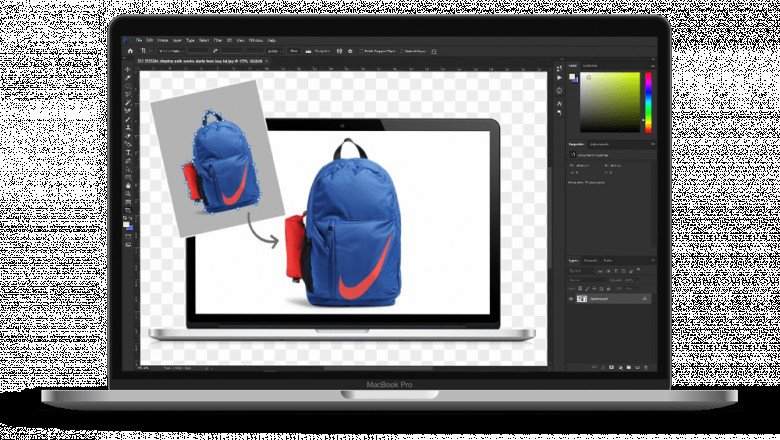Create a new layer

point(637,367)
